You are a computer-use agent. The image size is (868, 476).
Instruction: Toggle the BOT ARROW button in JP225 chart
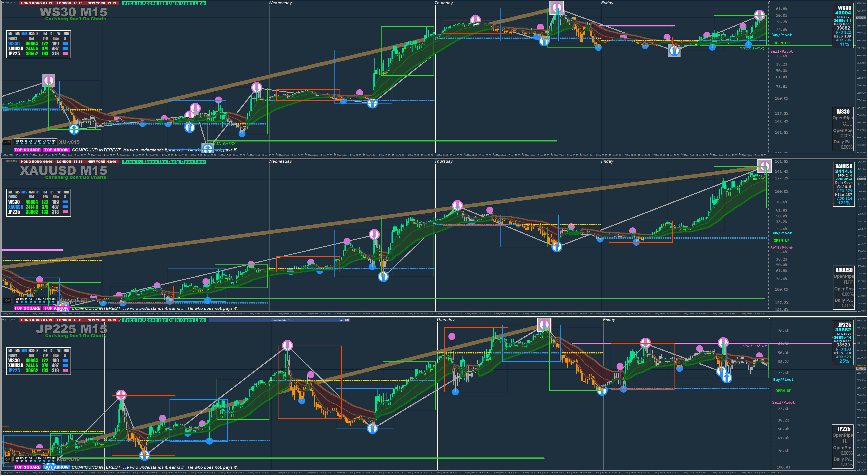tap(56, 467)
